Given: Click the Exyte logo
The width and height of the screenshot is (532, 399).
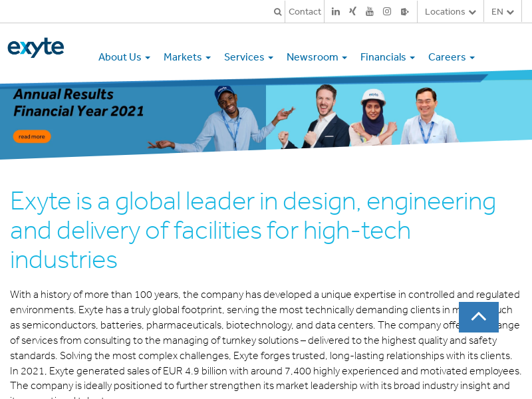Looking at the screenshot, I should point(36,47).
